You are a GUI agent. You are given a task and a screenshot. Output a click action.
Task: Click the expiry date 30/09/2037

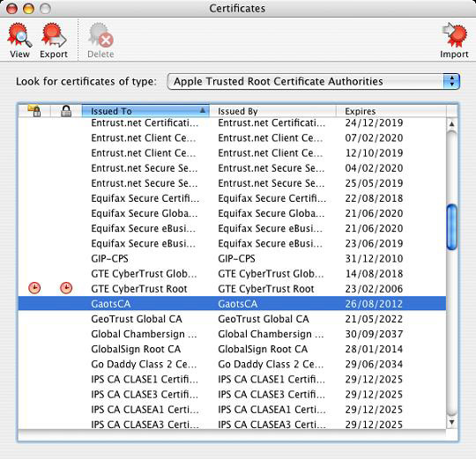pyautogui.click(x=374, y=334)
